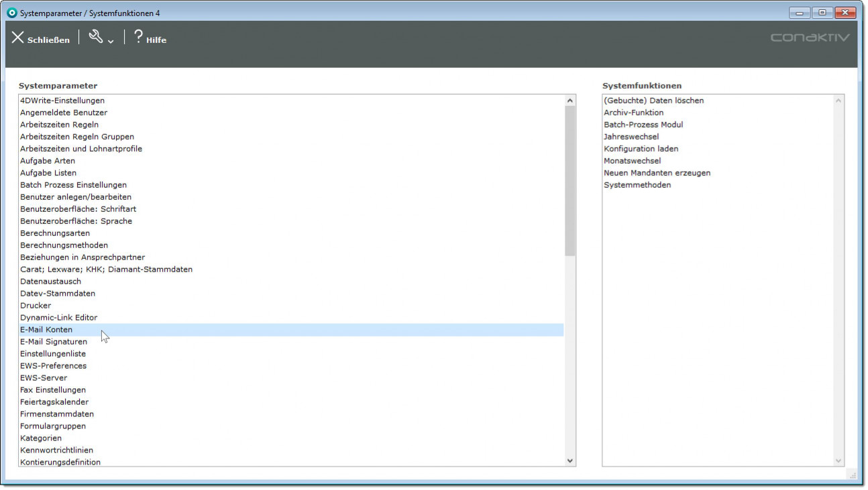The image size is (868, 490).
Task: Select E-Mail Konten entry
Action: click(x=46, y=330)
